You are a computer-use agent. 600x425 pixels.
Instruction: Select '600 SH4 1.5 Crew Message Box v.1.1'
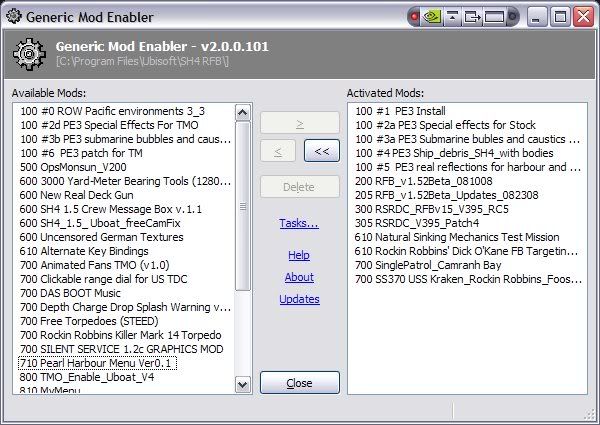pyautogui.click(x=111, y=209)
